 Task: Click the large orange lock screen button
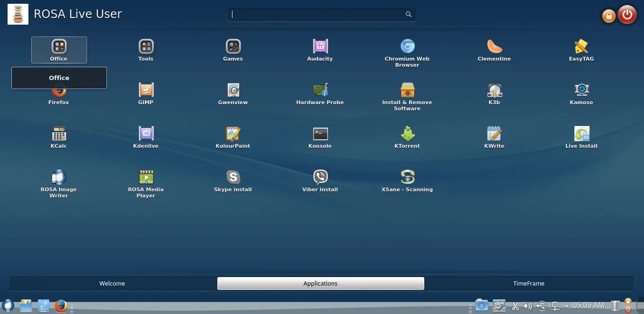(608, 16)
